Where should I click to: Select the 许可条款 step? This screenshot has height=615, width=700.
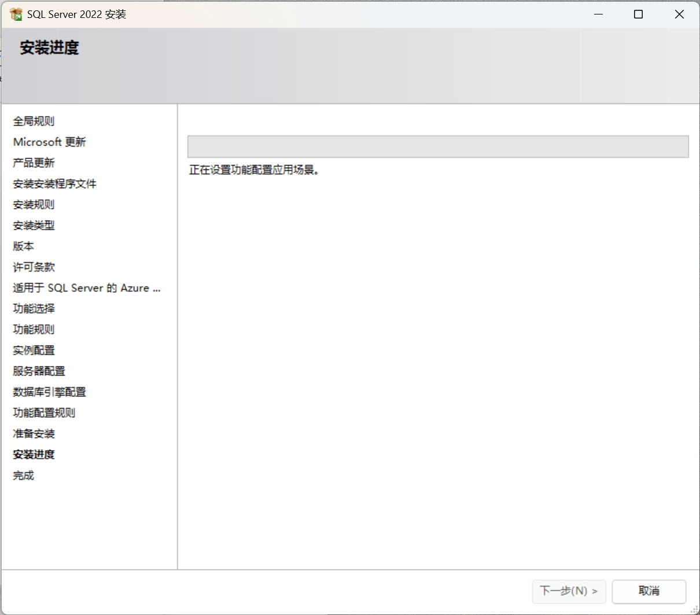pyautogui.click(x=34, y=267)
